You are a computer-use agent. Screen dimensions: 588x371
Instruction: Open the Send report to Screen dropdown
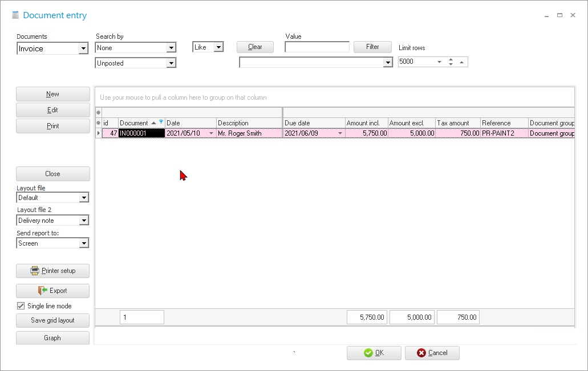84,243
